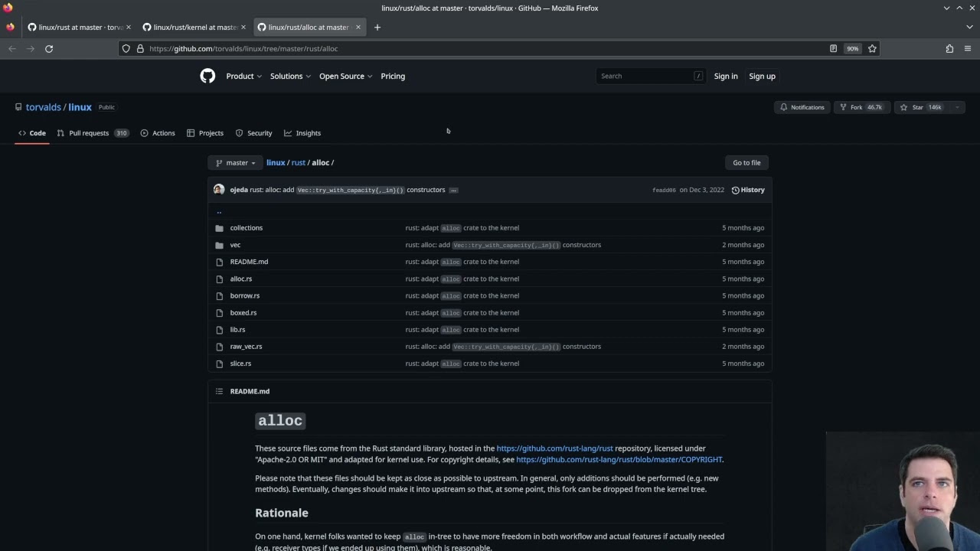Click ojeda's avatar thumbnail

[x=219, y=190]
